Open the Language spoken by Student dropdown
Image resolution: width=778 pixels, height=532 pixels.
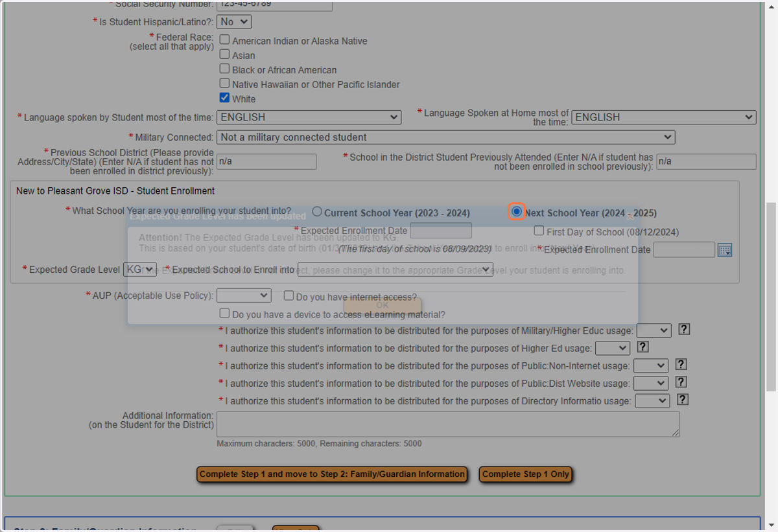pos(309,117)
